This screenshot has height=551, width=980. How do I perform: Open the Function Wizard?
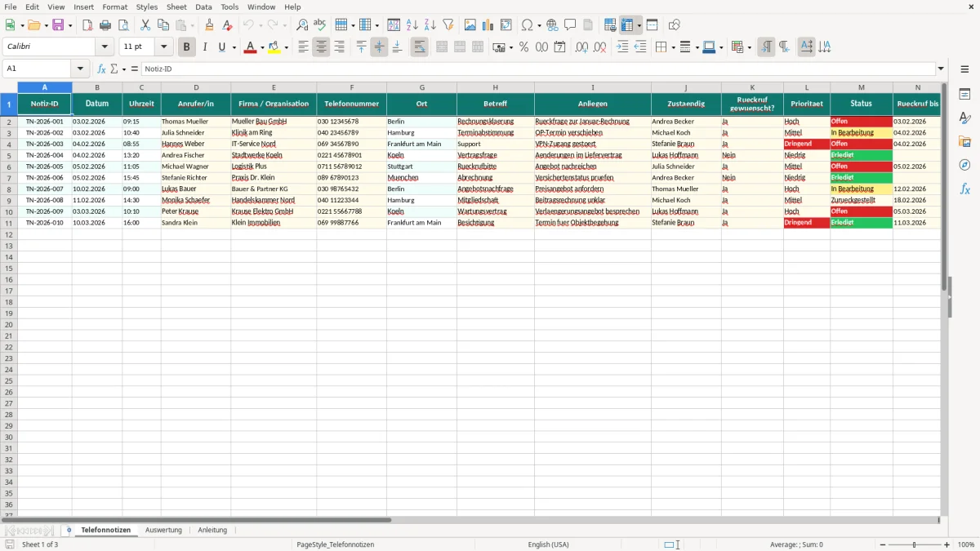click(101, 69)
